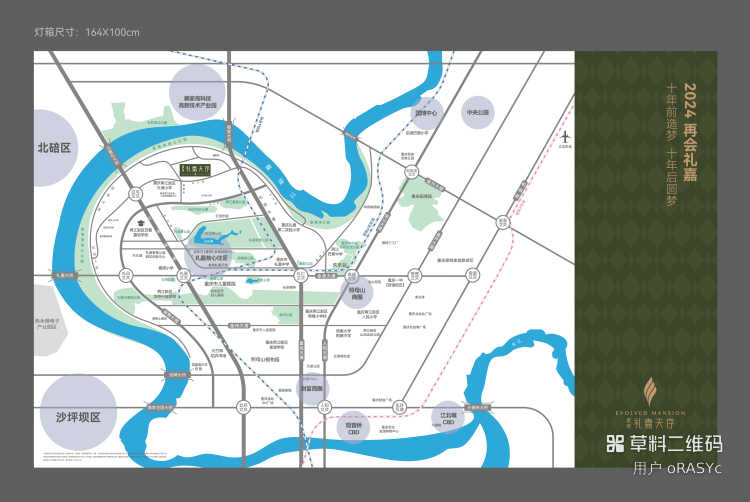The image size is (750, 502).
Task: Select the 沙坪坝区 district circle
Action: [78, 413]
